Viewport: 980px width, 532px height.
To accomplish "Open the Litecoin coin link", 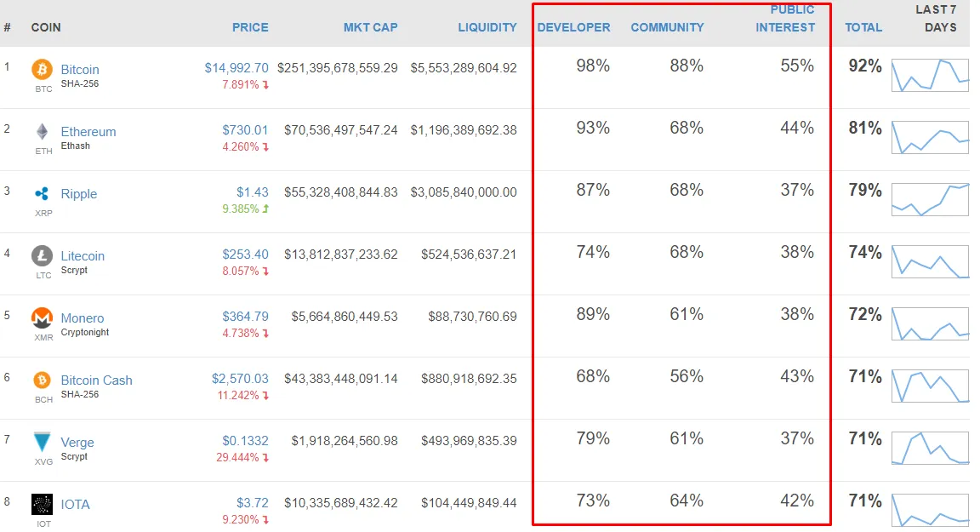I will point(83,255).
